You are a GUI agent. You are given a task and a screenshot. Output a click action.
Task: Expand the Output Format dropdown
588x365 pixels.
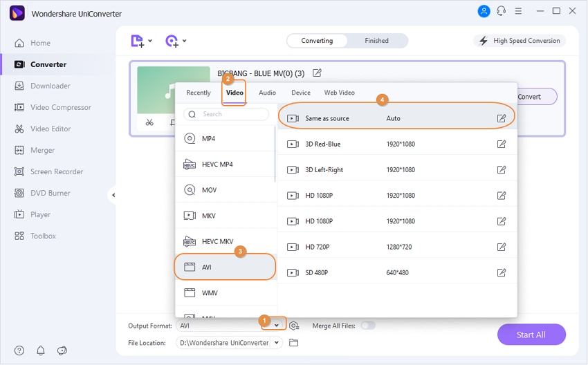coord(277,326)
